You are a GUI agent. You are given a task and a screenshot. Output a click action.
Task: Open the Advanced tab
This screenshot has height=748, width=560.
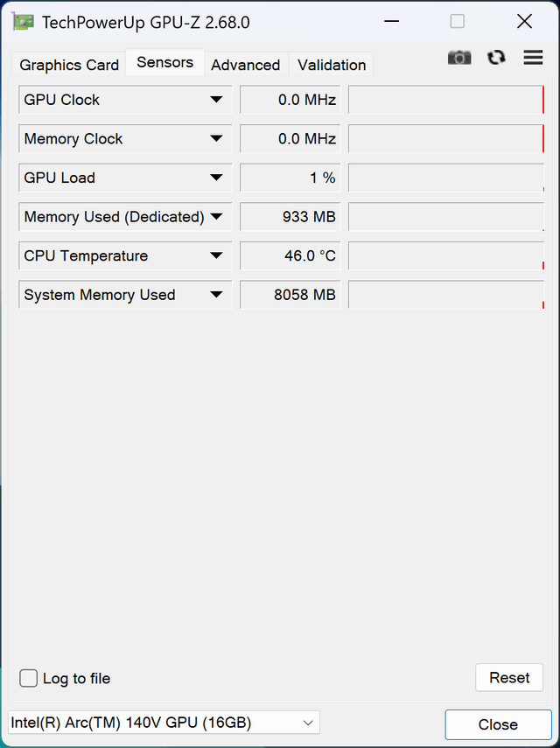pyautogui.click(x=246, y=65)
